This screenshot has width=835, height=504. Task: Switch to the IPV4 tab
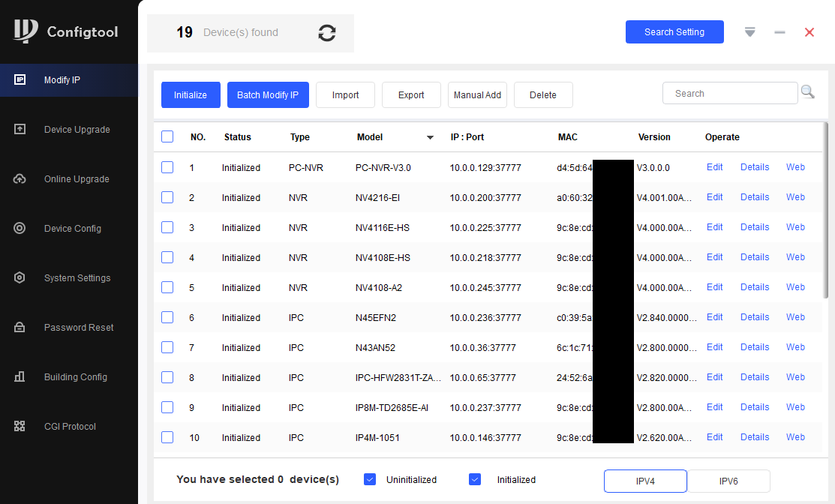point(645,481)
